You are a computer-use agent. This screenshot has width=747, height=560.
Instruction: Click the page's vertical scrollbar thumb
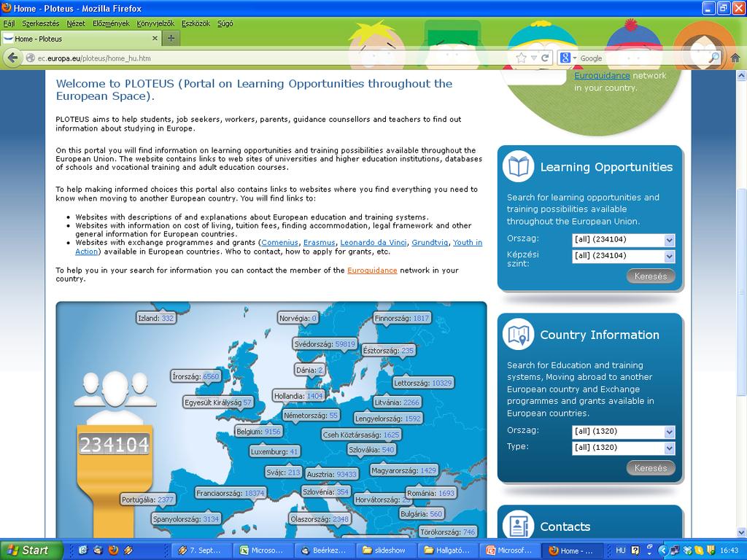click(741, 292)
